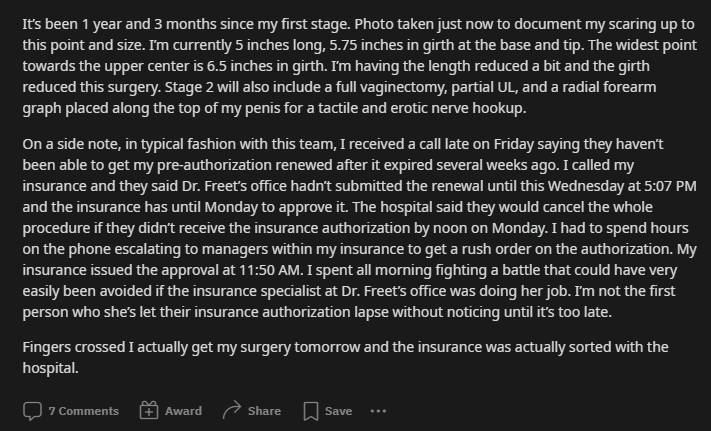711x431 pixels.
Task: Select the Share text button
Action: tap(264, 411)
